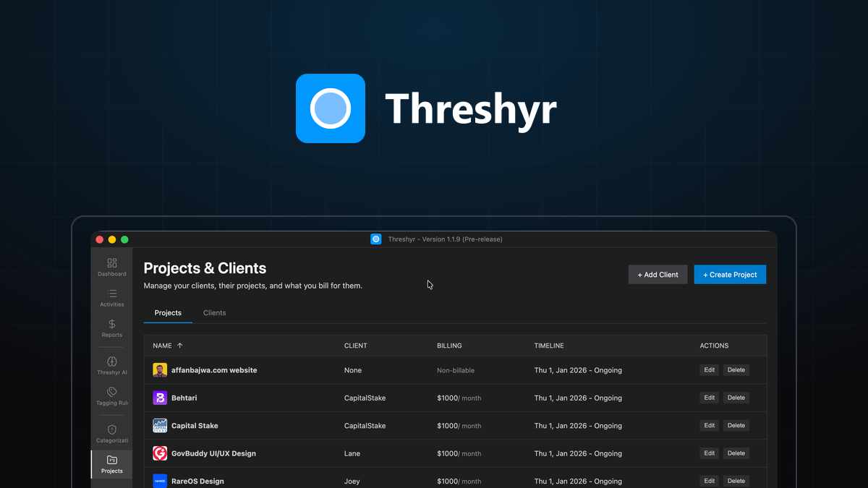Edit the Behtari project
The image size is (868, 488).
click(x=710, y=398)
